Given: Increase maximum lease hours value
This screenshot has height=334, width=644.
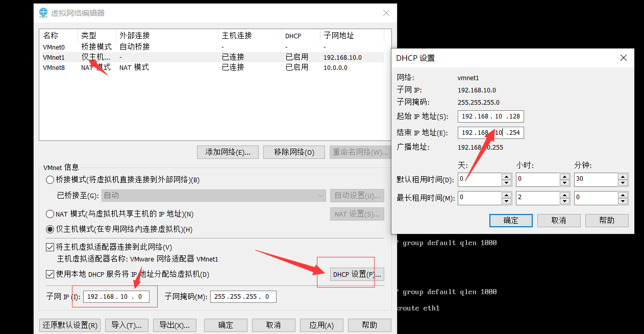Looking at the screenshot, I should [565, 195].
